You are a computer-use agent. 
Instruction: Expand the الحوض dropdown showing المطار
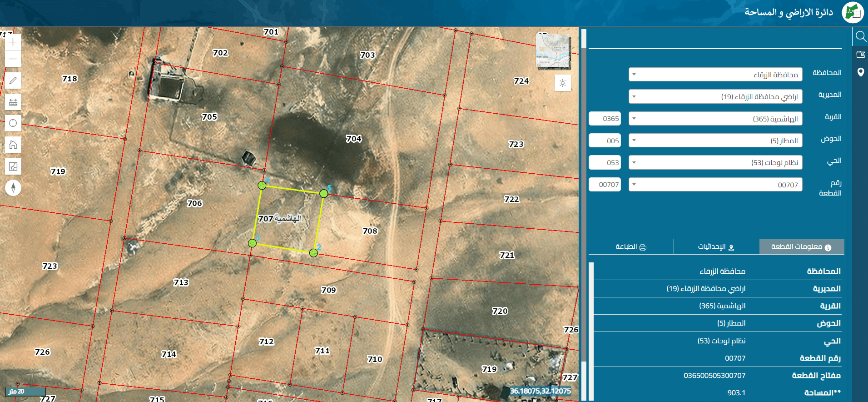tap(715, 141)
